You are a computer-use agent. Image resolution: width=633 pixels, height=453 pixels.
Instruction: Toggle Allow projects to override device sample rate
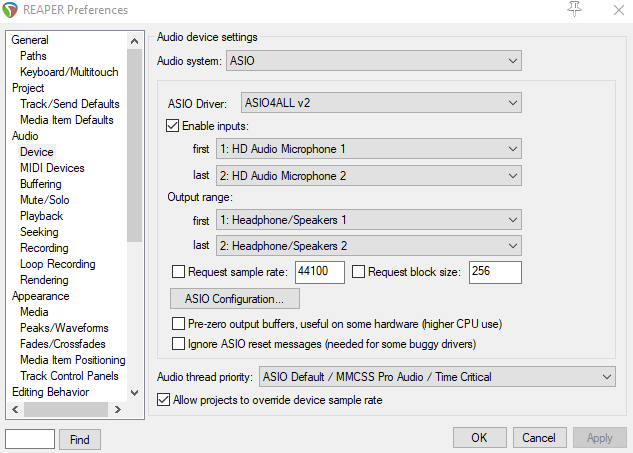click(x=163, y=400)
